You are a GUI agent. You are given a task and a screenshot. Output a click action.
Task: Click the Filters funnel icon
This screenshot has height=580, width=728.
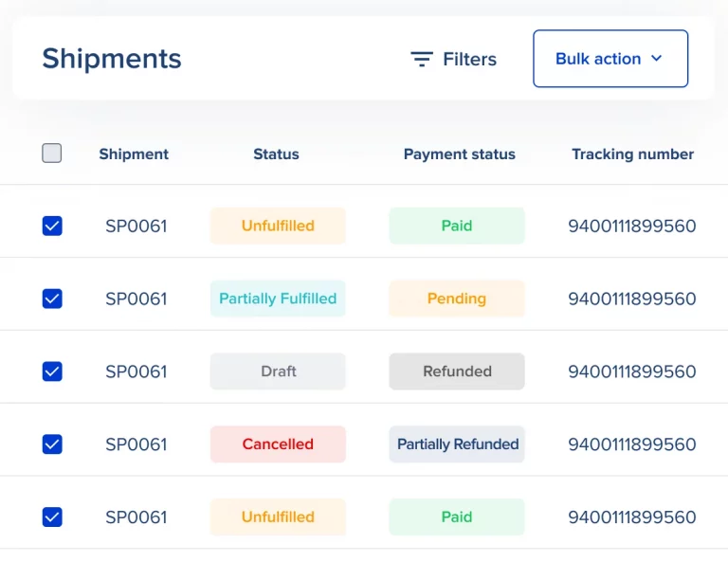421,59
